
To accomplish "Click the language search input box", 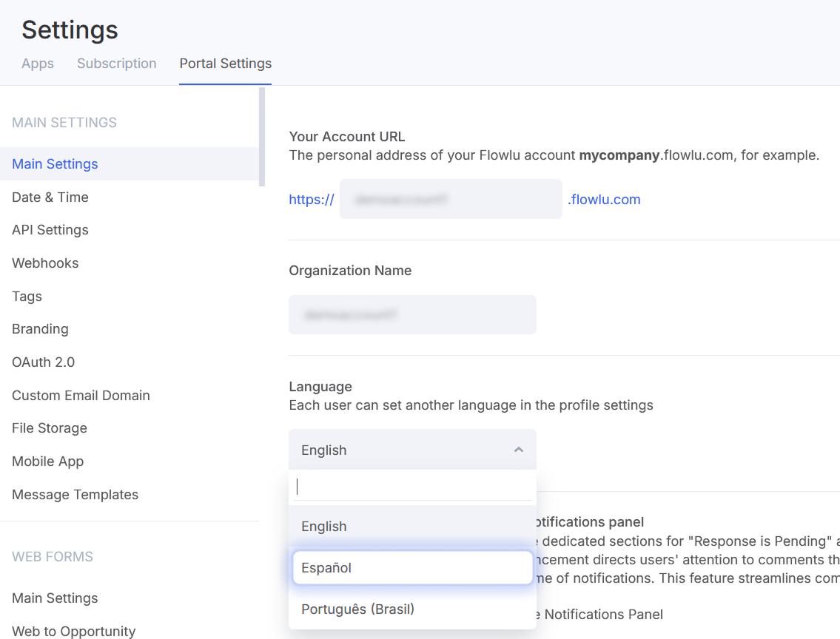I will (412, 487).
